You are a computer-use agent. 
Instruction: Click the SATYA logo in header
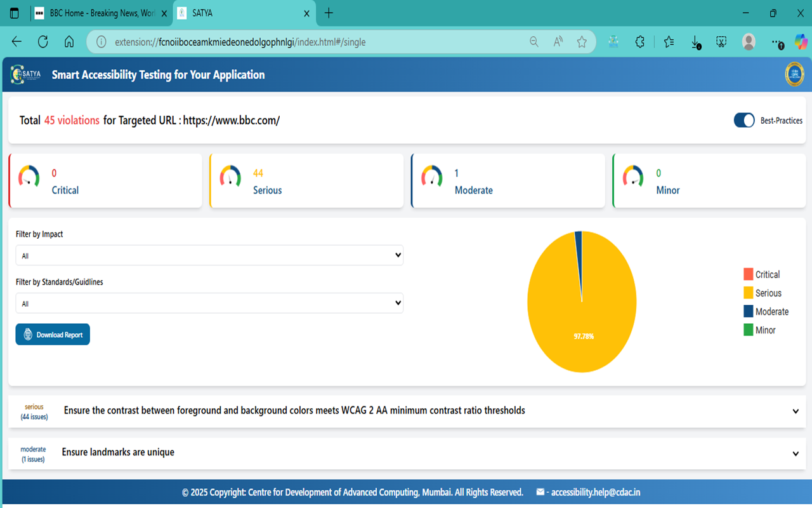pyautogui.click(x=26, y=74)
